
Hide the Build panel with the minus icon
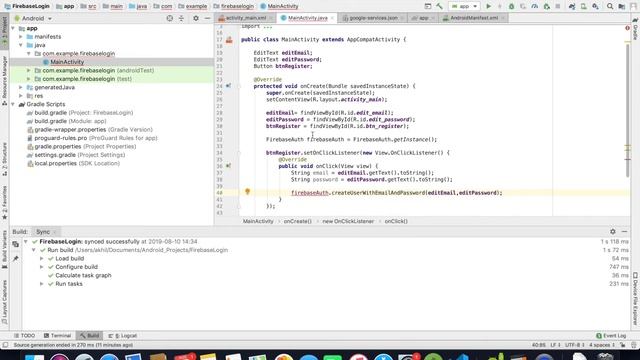[x=624, y=231]
